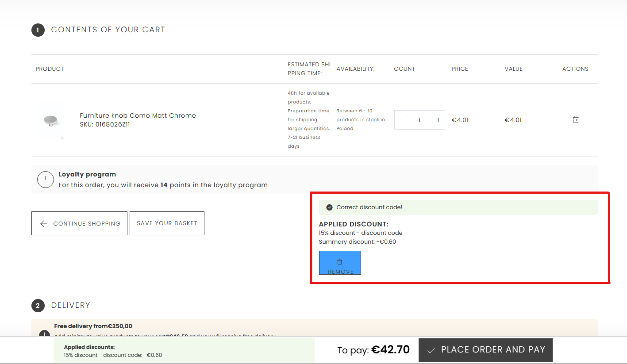Click the Loyalty program info icon
Viewport: 627px width, 364px height.
pos(46,180)
